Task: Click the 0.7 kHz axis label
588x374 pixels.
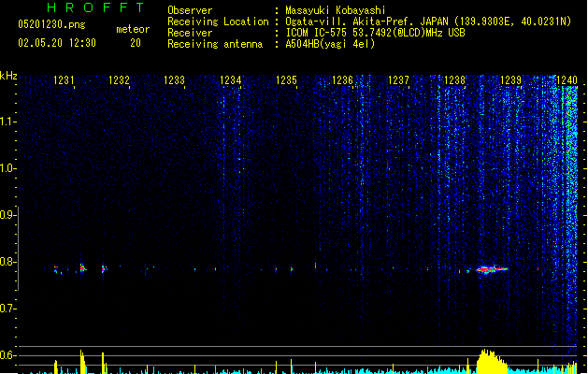Action: tap(7, 309)
